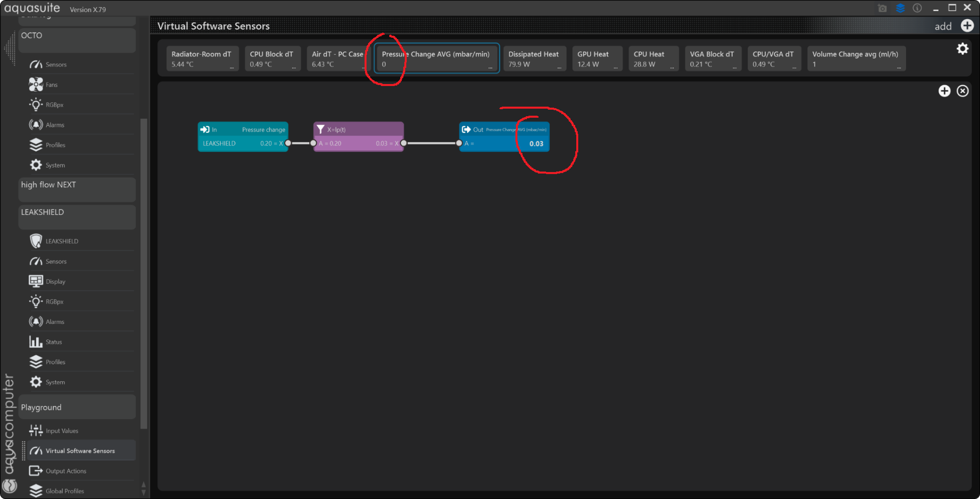This screenshot has height=499, width=980.
Task: Open the info icon in the title bar
Action: 917,8
